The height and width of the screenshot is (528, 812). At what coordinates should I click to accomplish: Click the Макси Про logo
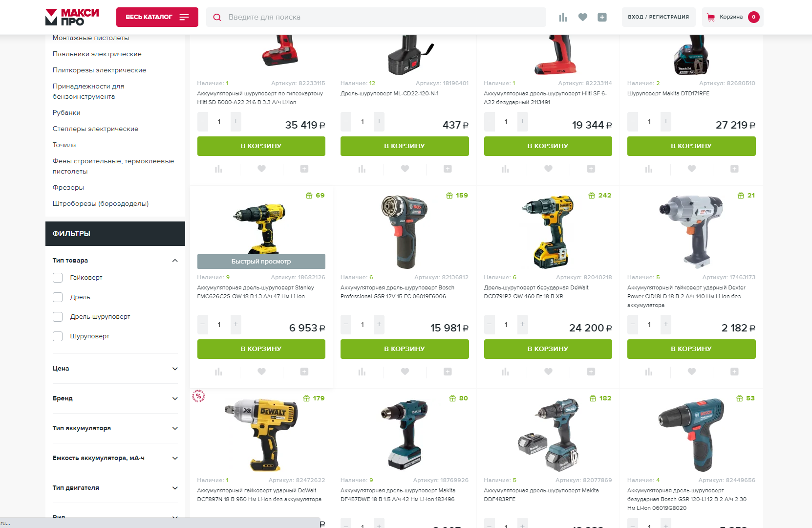coord(72,17)
